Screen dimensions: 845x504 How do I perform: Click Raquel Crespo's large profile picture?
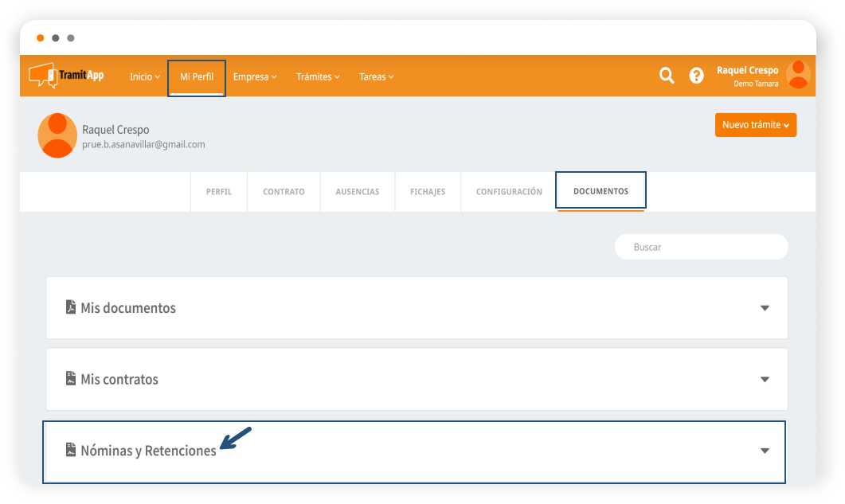tap(57, 135)
